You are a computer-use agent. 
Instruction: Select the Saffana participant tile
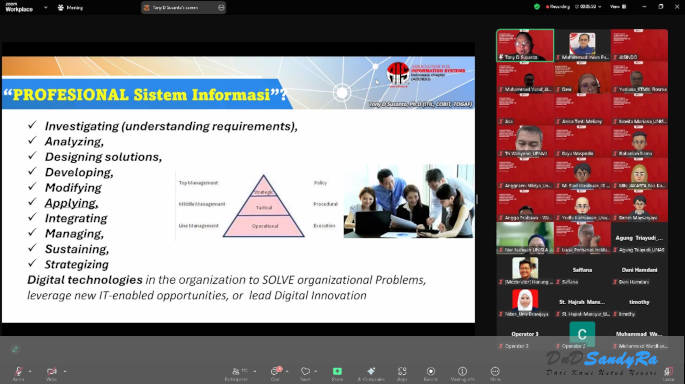pos(582,271)
